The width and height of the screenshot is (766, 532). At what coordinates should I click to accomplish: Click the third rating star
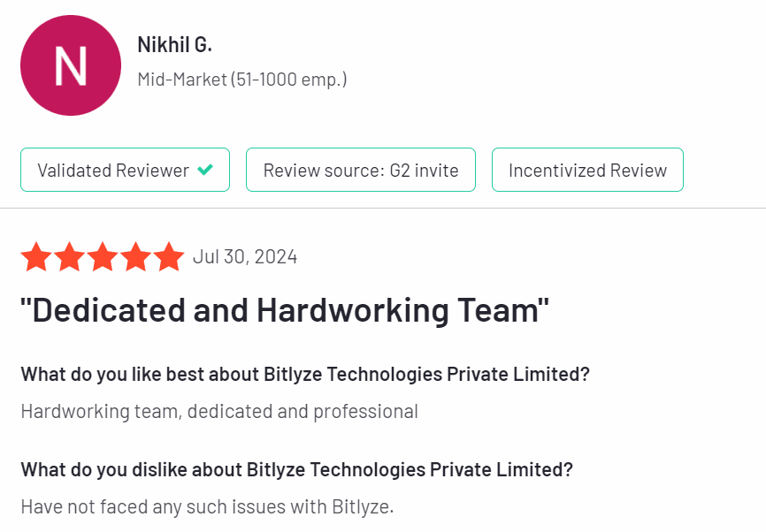pos(103,257)
